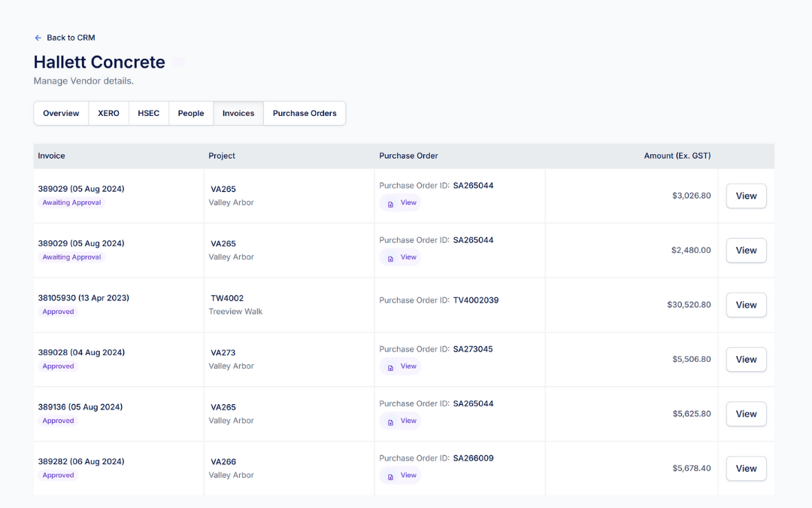This screenshot has width=812, height=508.
Task: Click the $5,678.40 amount
Action: coord(692,468)
